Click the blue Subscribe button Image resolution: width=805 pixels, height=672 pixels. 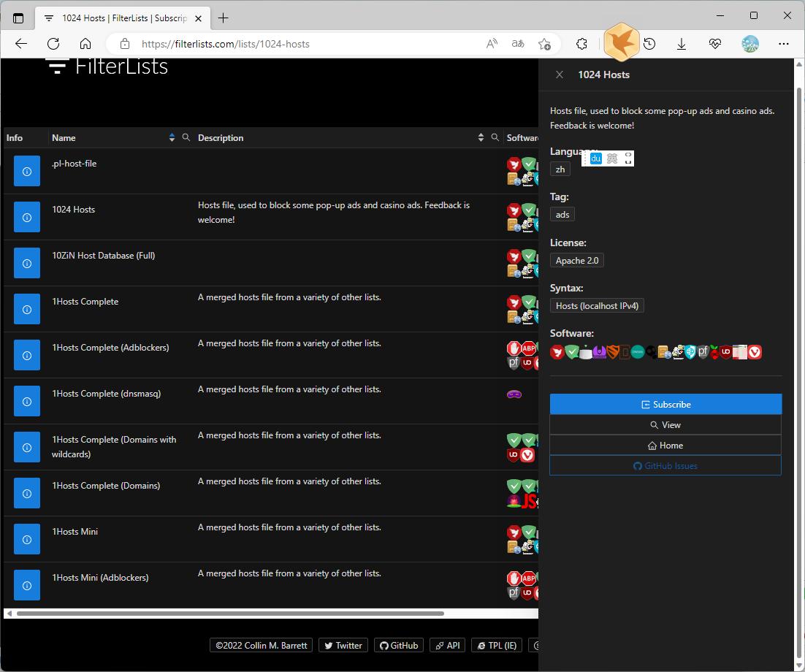pyautogui.click(x=665, y=404)
